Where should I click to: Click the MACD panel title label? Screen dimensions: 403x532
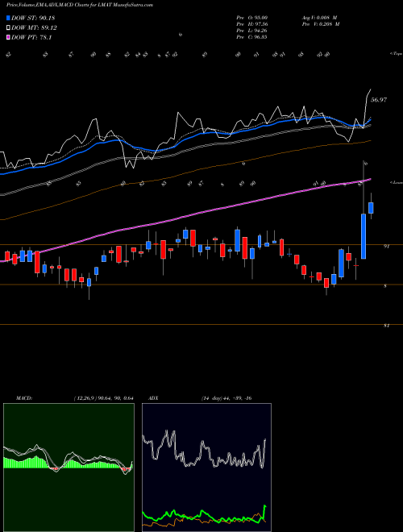pyautogui.click(x=23, y=398)
